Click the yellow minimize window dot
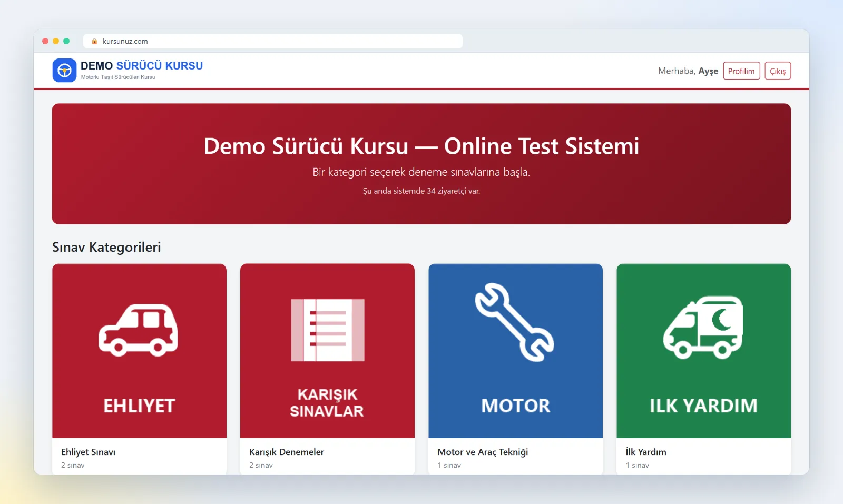This screenshot has height=504, width=843. pos(56,41)
